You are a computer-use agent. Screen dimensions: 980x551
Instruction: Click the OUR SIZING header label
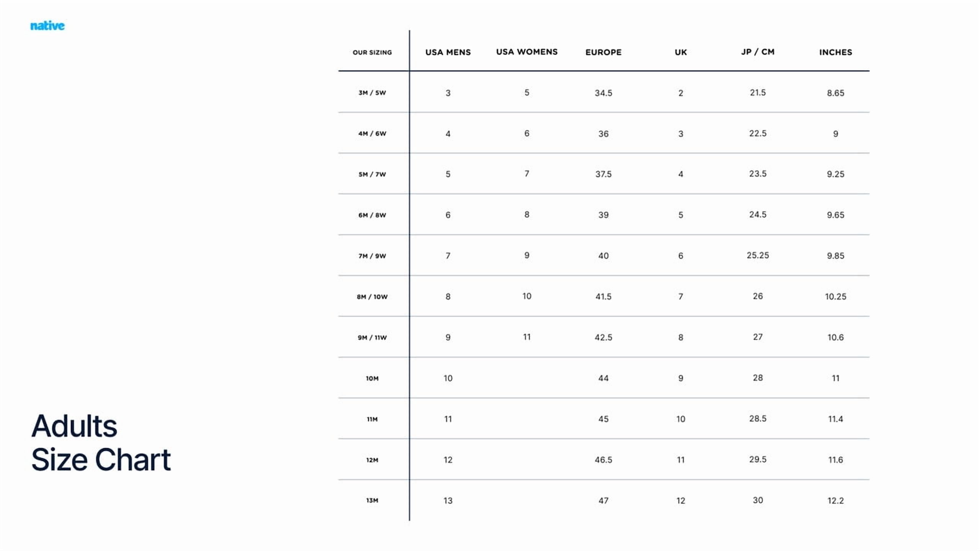372,52
